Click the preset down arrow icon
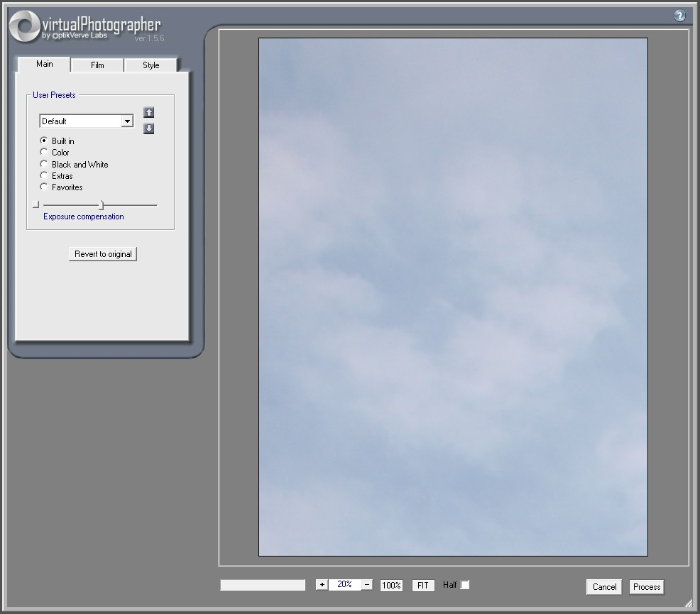 coord(148,128)
